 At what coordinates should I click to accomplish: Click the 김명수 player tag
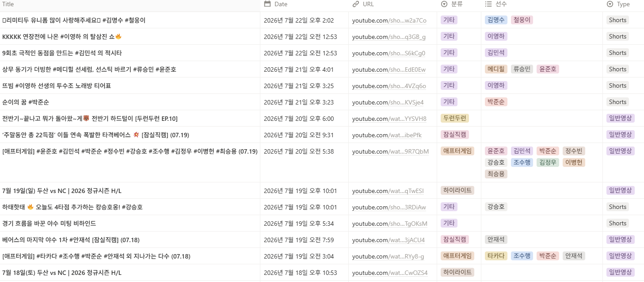click(496, 20)
